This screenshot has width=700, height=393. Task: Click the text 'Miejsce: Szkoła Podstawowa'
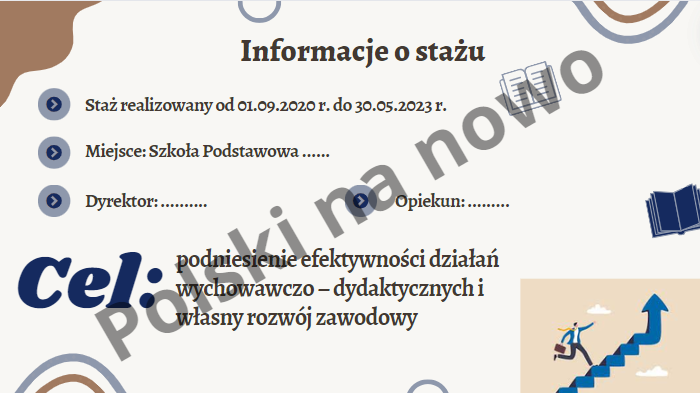[192, 152]
